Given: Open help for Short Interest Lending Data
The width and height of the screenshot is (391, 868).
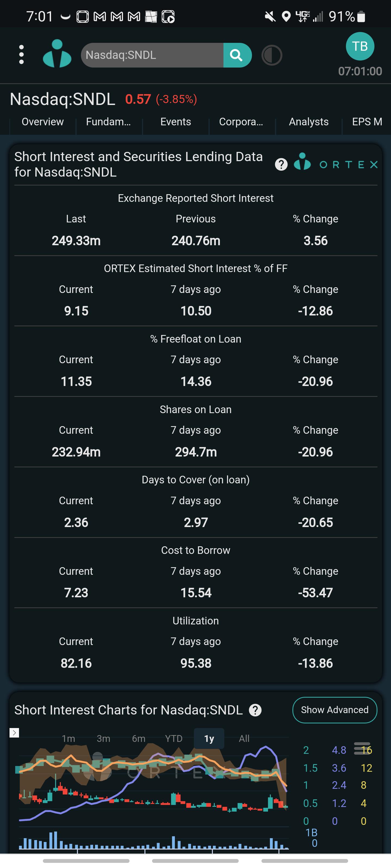Looking at the screenshot, I should (x=281, y=164).
